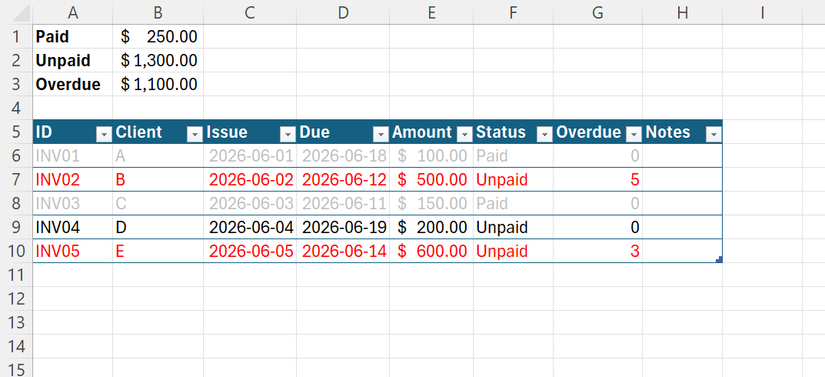Select column A header

coord(73,13)
